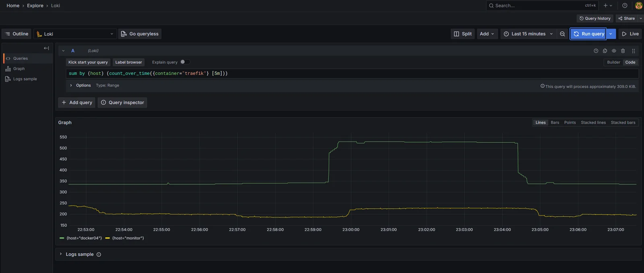Open the user avatar profile menu
This screenshot has width=644, height=273.
tap(639, 6)
